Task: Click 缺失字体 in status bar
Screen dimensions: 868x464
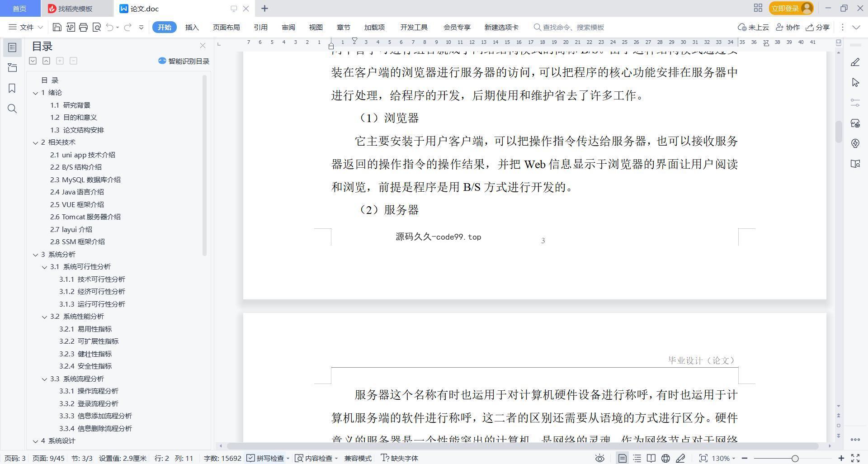Action: click(400, 458)
